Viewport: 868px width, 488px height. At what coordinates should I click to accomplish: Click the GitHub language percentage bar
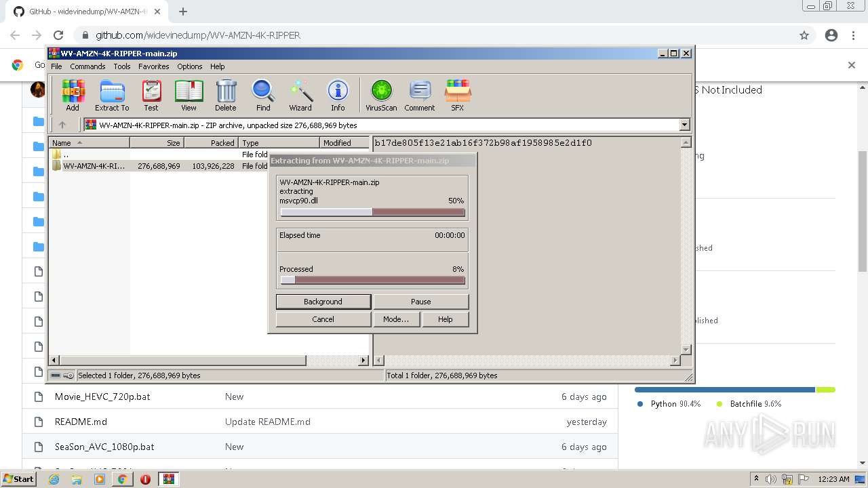coord(735,390)
